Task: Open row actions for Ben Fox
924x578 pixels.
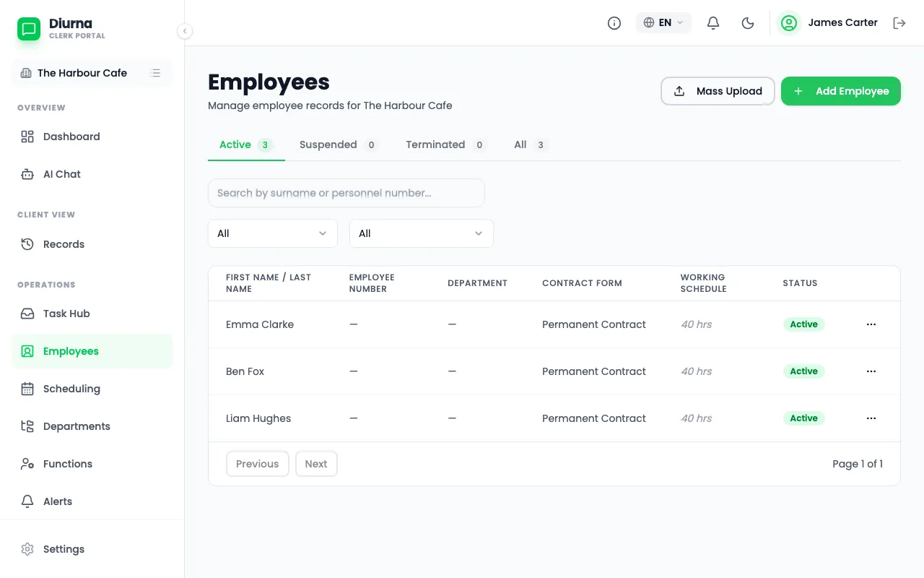Action: coord(871,371)
